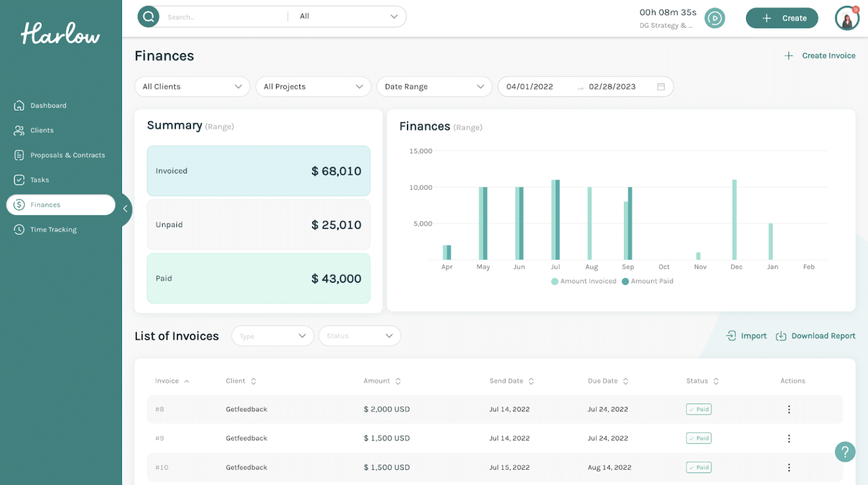Image resolution: width=868 pixels, height=485 pixels.
Task: Open the Dashboard from the sidebar
Action: point(19,105)
